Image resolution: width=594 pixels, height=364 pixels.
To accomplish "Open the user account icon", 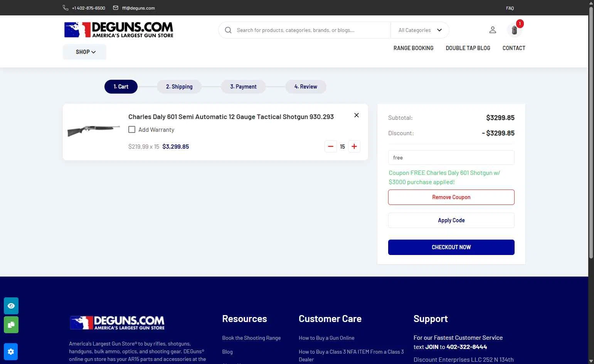I will coord(493,30).
